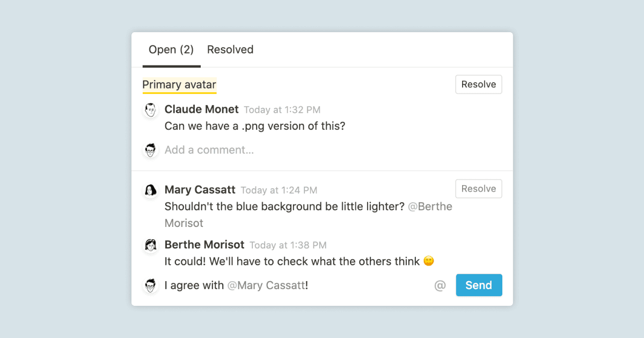Resolve the Primary avatar comment thread

479,85
